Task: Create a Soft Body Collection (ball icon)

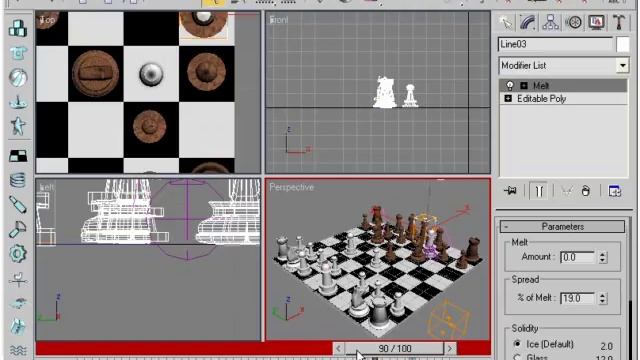Action: (x=18, y=78)
